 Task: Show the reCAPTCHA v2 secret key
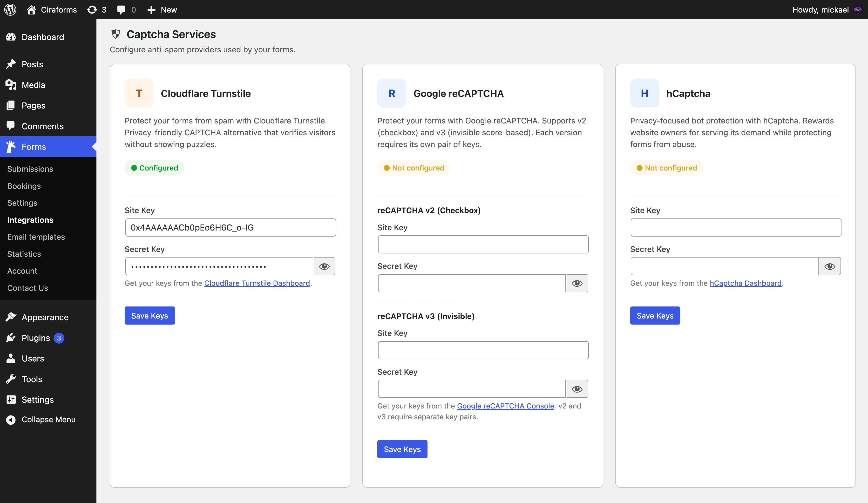click(x=578, y=283)
